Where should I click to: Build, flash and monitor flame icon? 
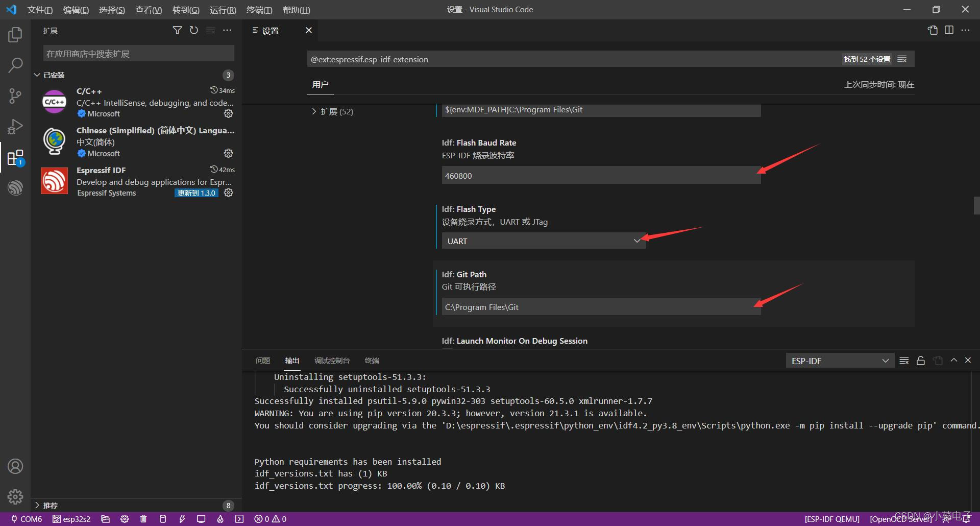[220, 519]
